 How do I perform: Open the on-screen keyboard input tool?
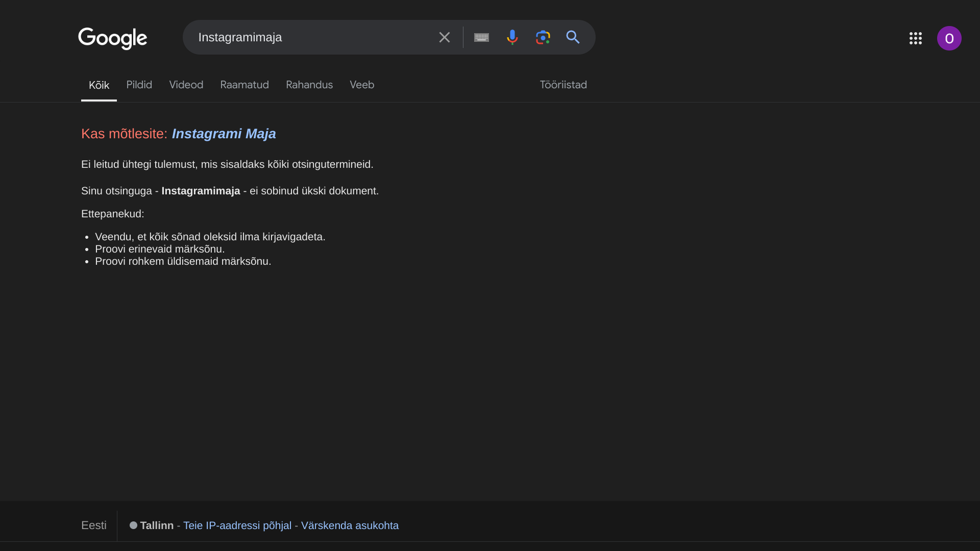pos(481,37)
